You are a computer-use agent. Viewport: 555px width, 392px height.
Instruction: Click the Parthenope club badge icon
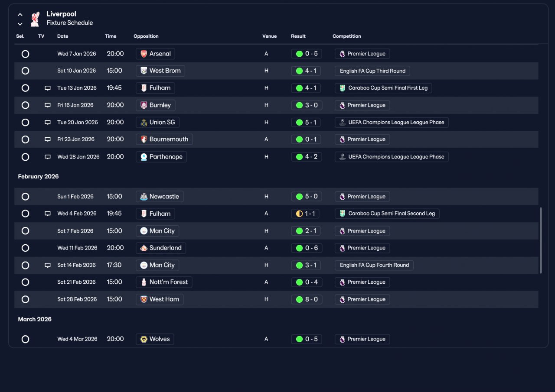tap(144, 157)
